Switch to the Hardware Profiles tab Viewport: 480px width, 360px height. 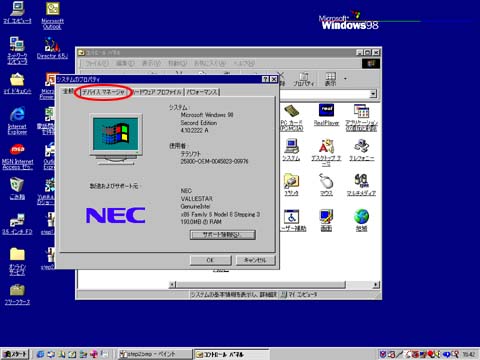pyautogui.click(x=157, y=92)
